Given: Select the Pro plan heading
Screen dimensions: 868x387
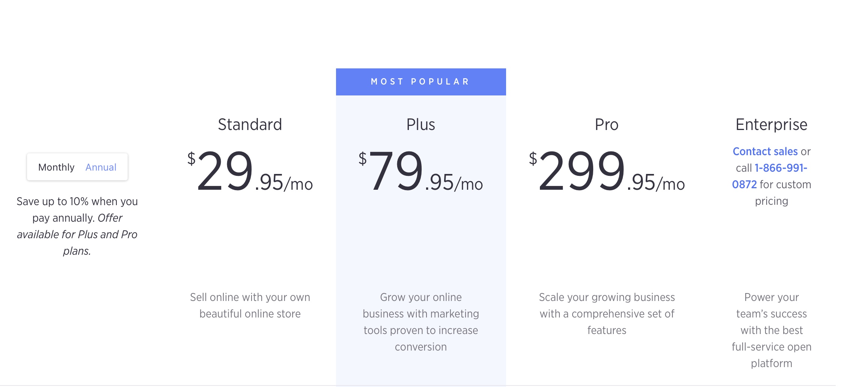Looking at the screenshot, I should [x=606, y=124].
